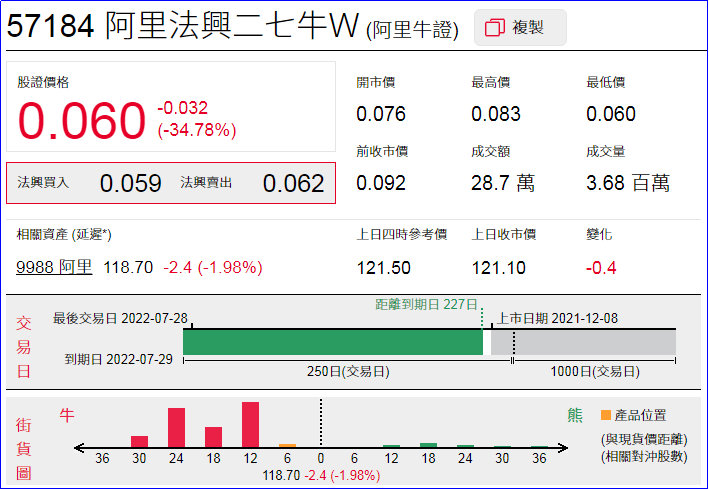The height and width of the screenshot is (489, 709).
Task: Click the left arrowhead of the chart axis
Action: click(x=79, y=448)
